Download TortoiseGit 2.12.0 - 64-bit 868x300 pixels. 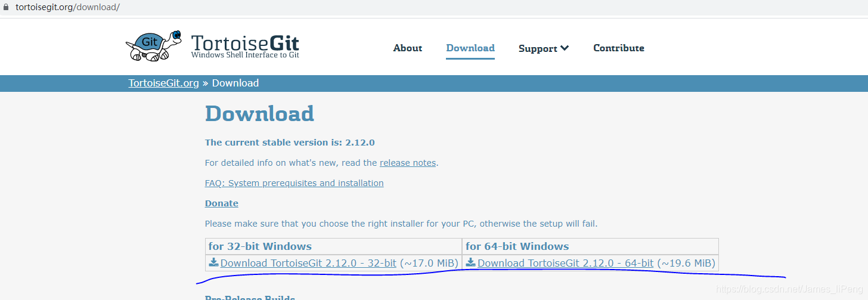(565, 263)
